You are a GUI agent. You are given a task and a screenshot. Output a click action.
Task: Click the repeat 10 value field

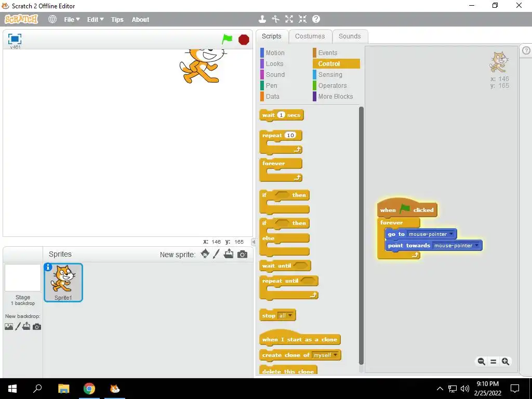pyautogui.click(x=290, y=135)
